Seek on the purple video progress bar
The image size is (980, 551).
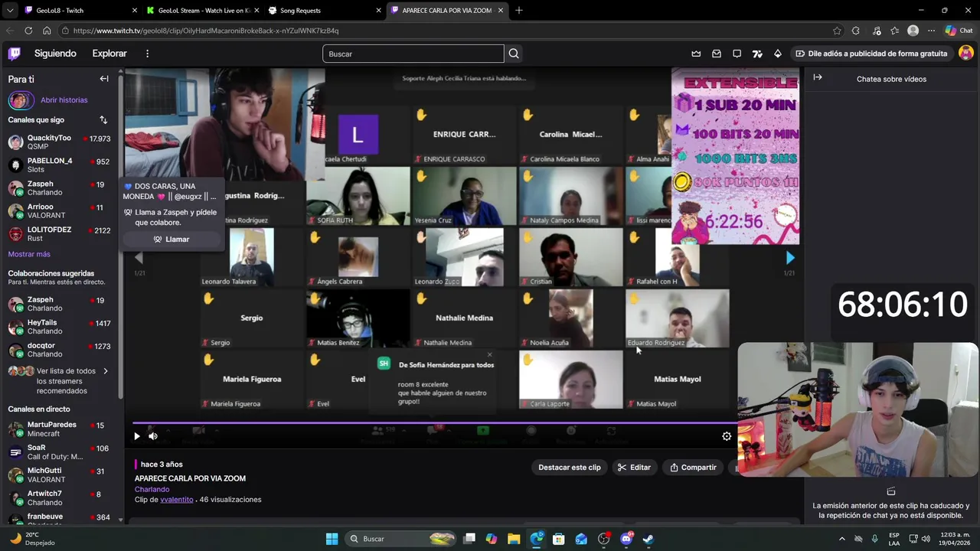tap(435, 422)
